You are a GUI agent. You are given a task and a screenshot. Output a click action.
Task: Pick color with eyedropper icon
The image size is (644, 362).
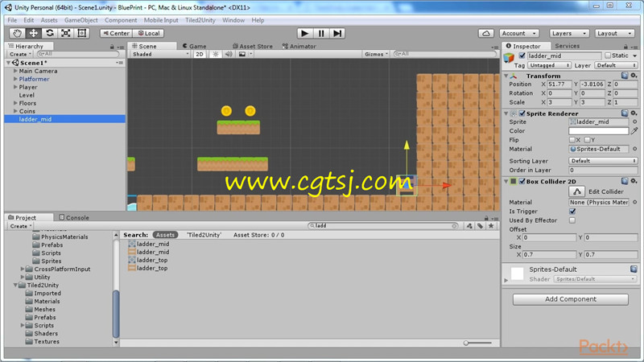634,131
